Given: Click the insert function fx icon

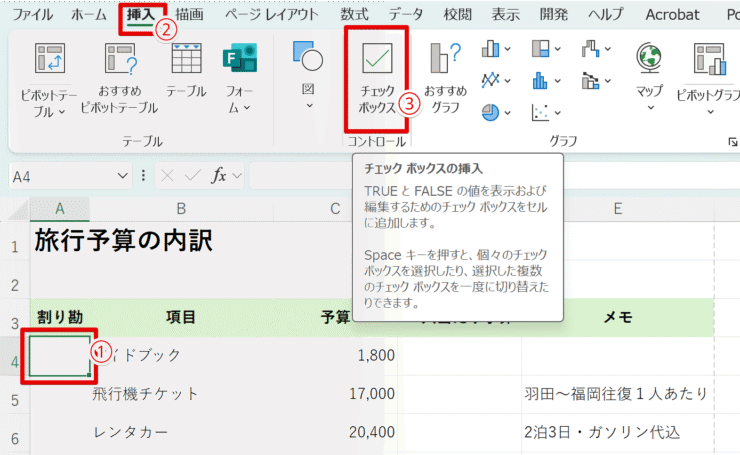Looking at the screenshot, I should tap(219, 176).
